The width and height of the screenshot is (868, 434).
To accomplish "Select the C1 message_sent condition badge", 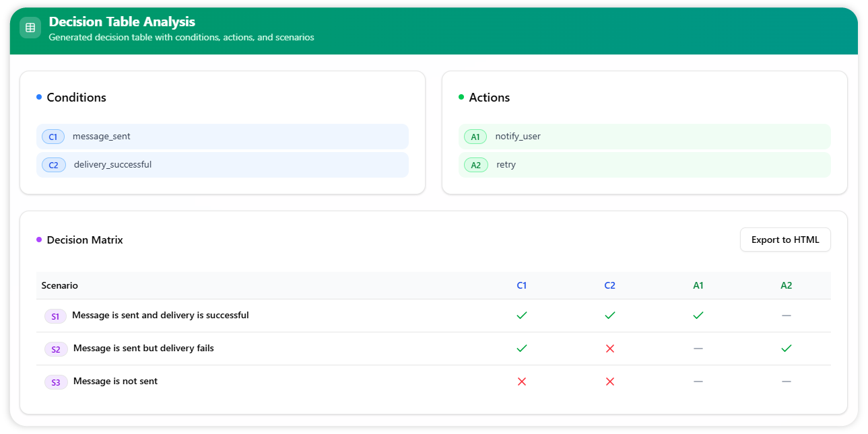I will [53, 137].
